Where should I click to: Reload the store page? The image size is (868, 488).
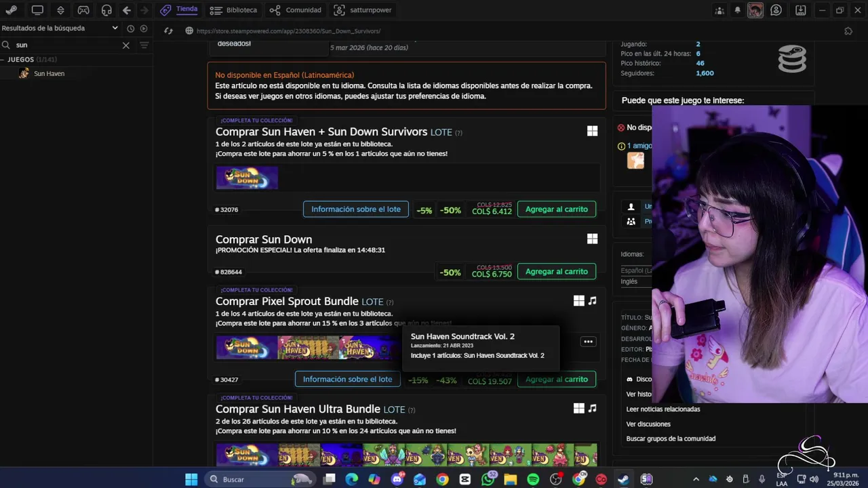pos(169,30)
